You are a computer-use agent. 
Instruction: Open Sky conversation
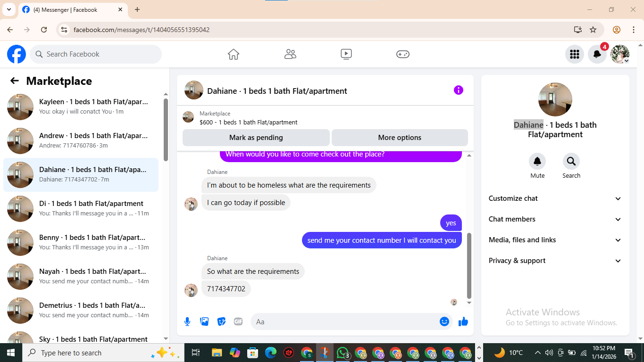click(81, 337)
